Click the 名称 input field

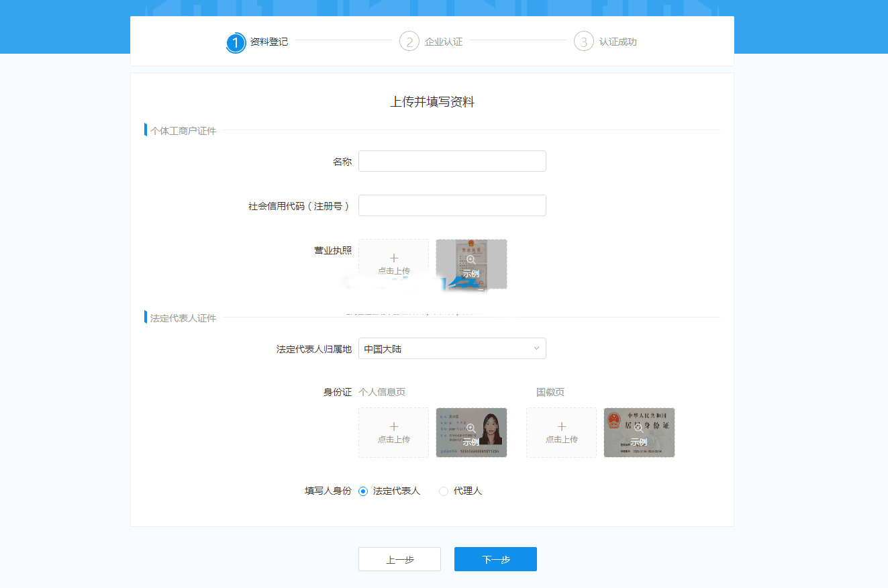pos(452,161)
